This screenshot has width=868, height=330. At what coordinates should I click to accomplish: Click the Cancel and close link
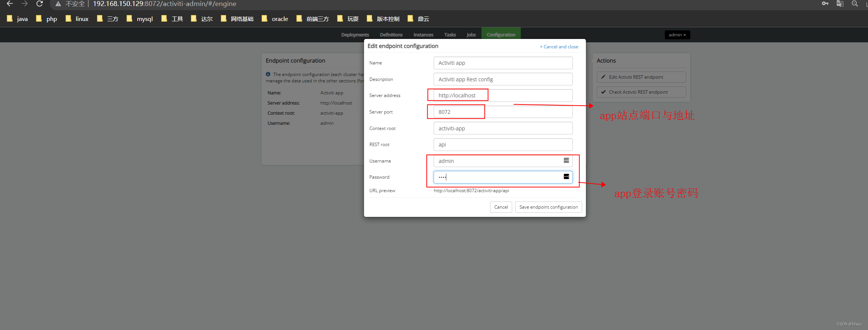(559, 47)
